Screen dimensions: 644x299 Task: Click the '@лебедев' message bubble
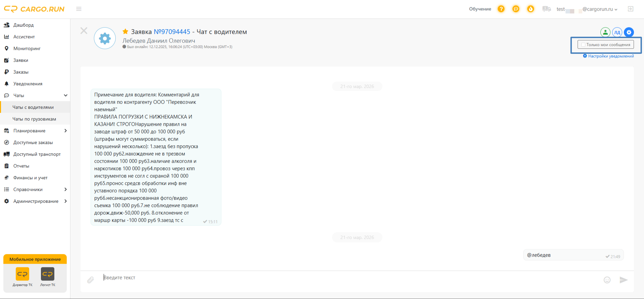coord(573,255)
